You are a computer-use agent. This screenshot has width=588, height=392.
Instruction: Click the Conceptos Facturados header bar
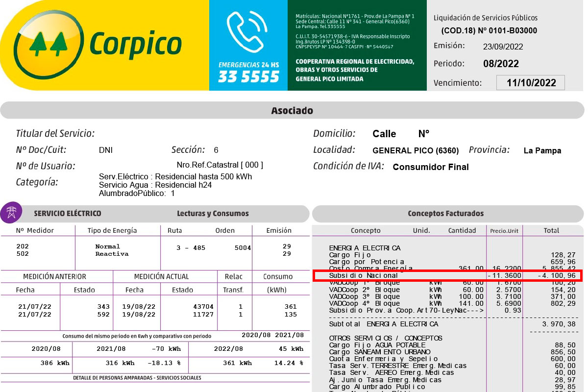pyautogui.click(x=448, y=214)
